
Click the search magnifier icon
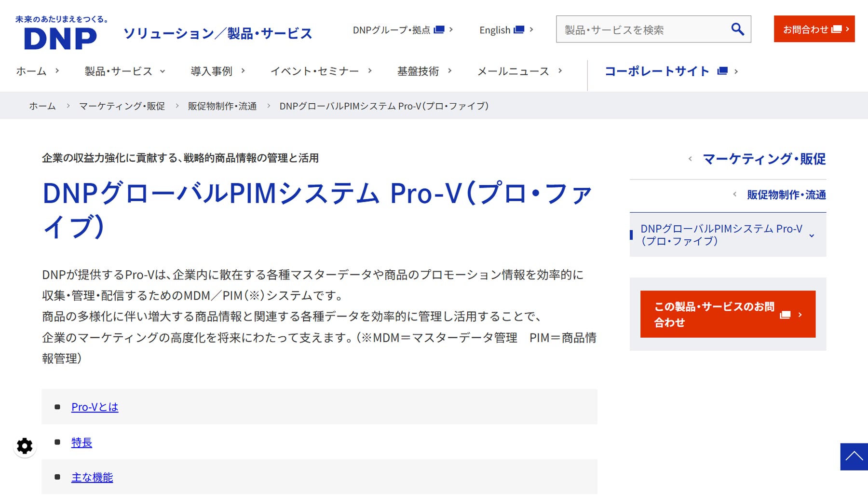pos(737,29)
